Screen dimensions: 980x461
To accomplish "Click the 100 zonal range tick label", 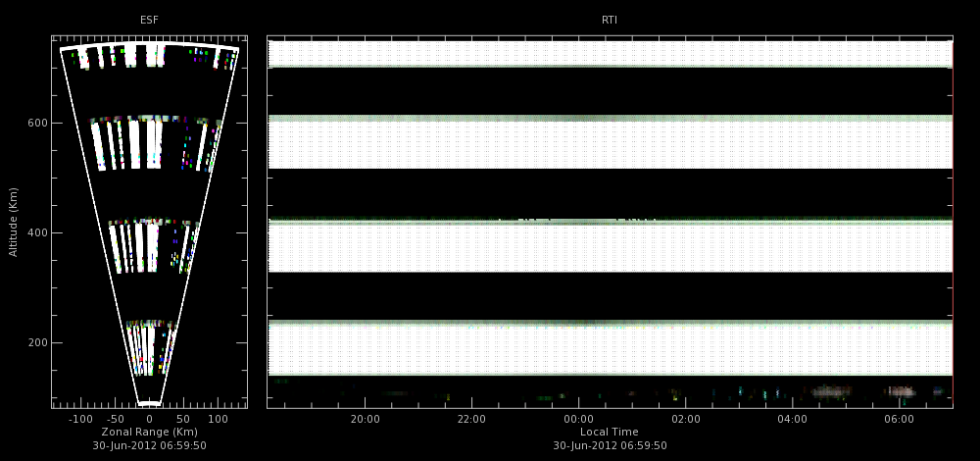I will pos(218,419).
